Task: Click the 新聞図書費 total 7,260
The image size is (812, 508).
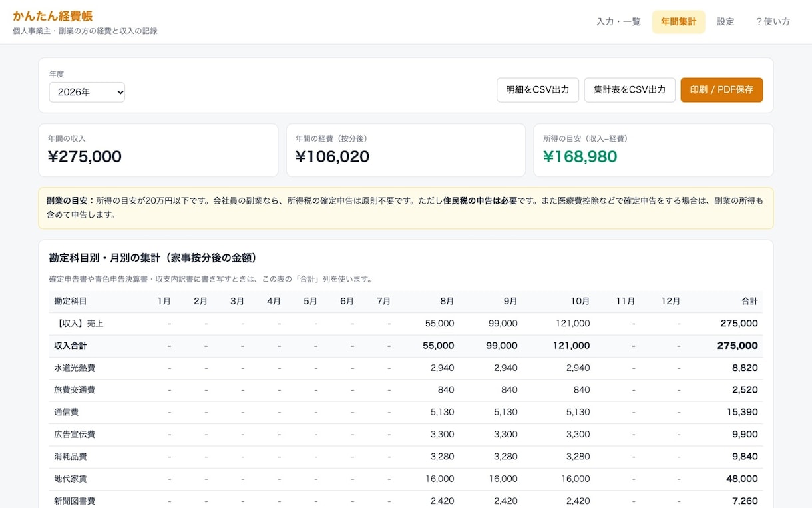Action: click(745, 501)
